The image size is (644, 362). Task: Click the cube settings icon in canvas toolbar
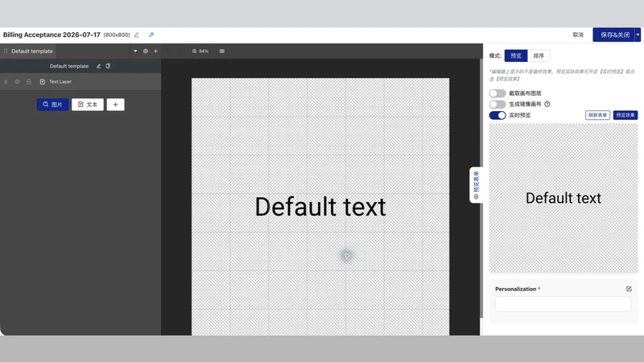(146, 51)
